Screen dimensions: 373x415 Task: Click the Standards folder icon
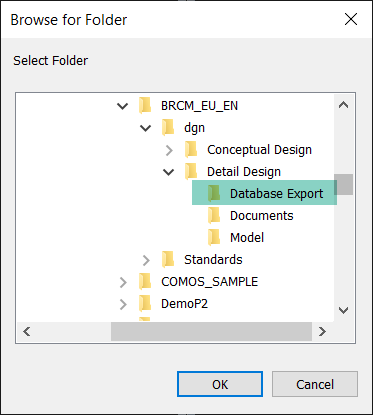(x=168, y=260)
